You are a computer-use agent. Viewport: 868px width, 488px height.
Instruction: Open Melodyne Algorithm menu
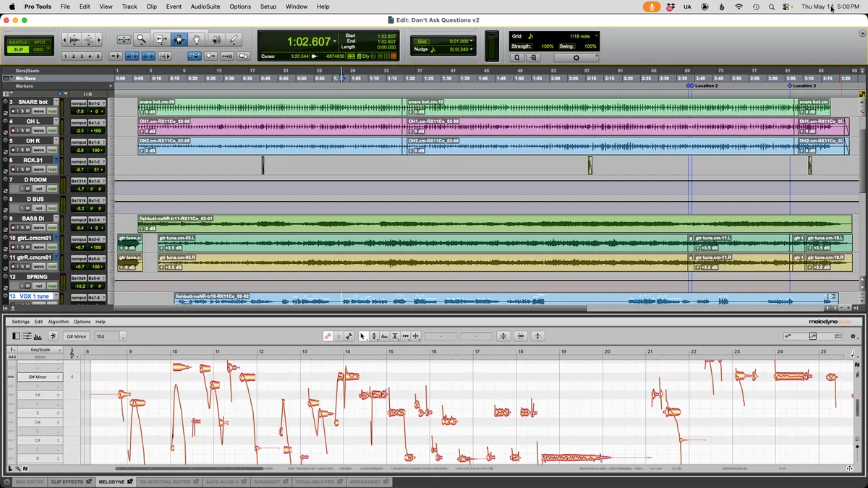pyautogui.click(x=59, y=322)
